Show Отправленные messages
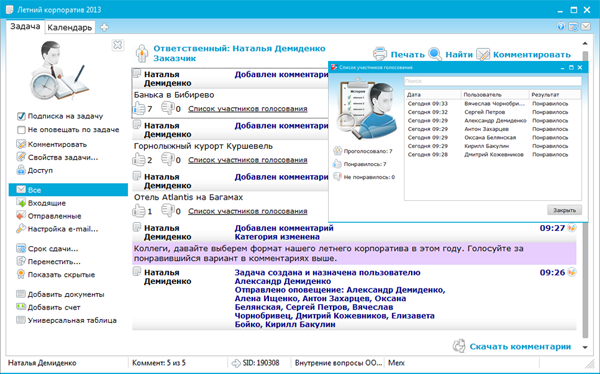Image resolution: width=600 pixels, height=374 pixels. click(49, 216)
